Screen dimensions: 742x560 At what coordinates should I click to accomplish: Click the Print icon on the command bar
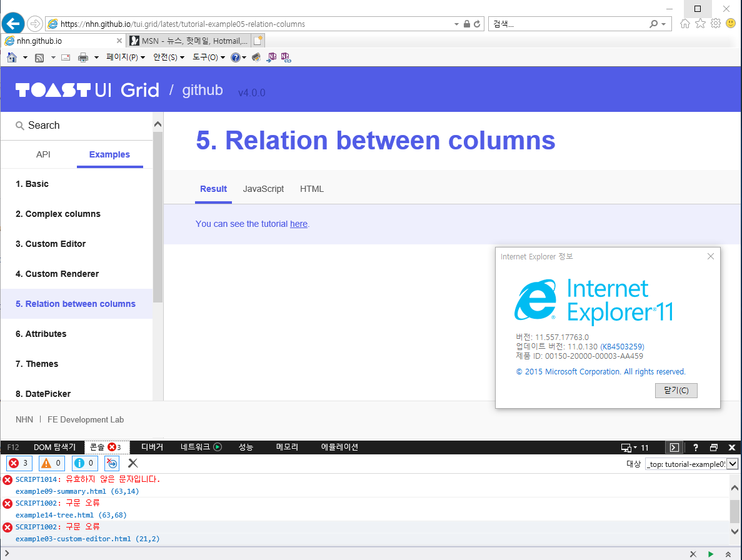(83, 57)
